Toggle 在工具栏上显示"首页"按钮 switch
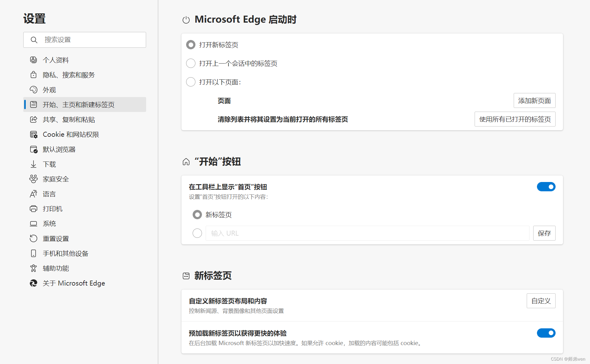 [546, 187]
